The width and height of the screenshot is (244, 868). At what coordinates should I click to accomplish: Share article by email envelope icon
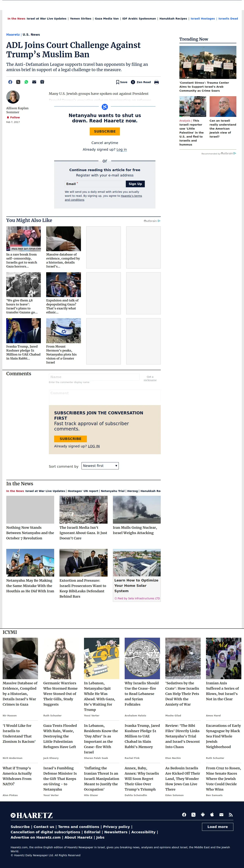click(x=34, y=82)
